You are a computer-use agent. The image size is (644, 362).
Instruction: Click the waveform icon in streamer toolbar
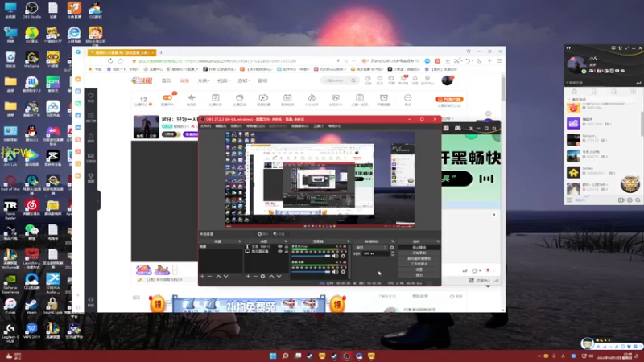click(192, 99)
